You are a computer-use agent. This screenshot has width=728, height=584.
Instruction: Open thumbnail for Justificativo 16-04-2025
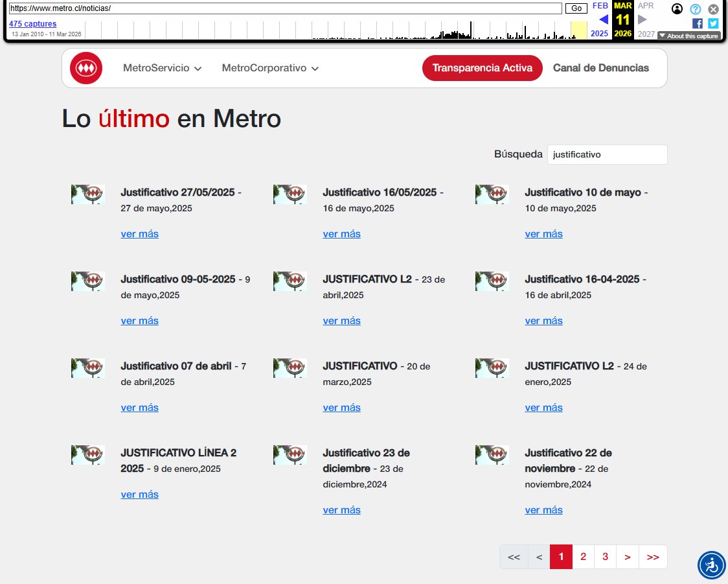[492, 281]
